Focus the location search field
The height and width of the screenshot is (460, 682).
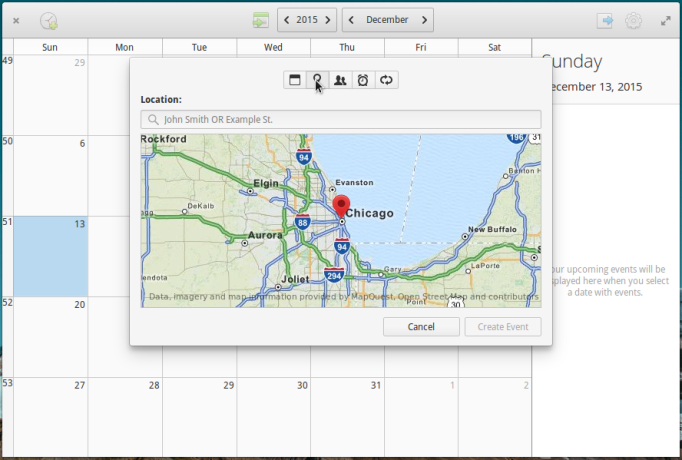pos(341,119)
